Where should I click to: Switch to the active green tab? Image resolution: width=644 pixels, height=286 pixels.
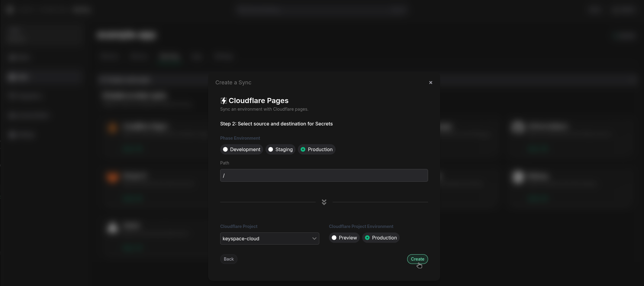169,57
